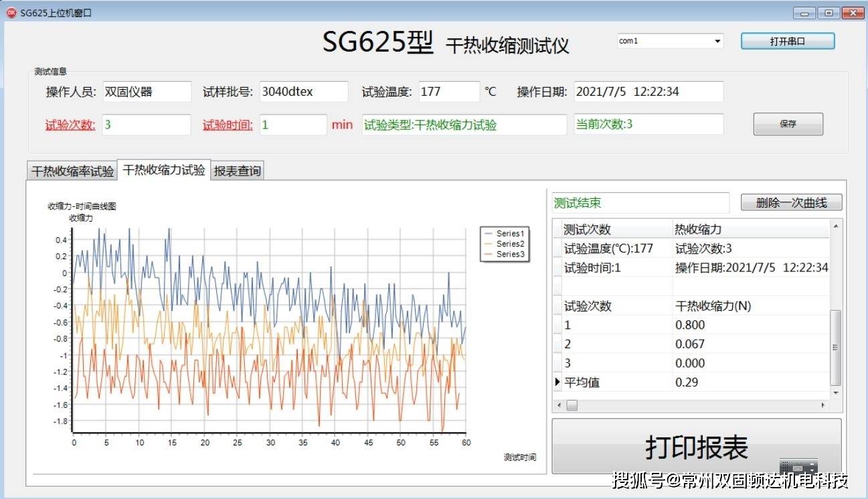Screen dimensions: 868x499
Task: Click the 操作人员 field containing 双固仪器
Action: 147,92
